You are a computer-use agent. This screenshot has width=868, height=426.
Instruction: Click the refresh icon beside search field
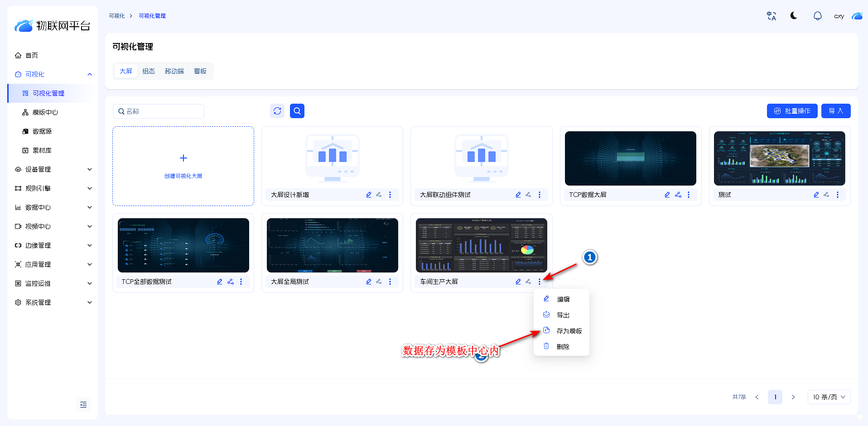pos(277,111)
